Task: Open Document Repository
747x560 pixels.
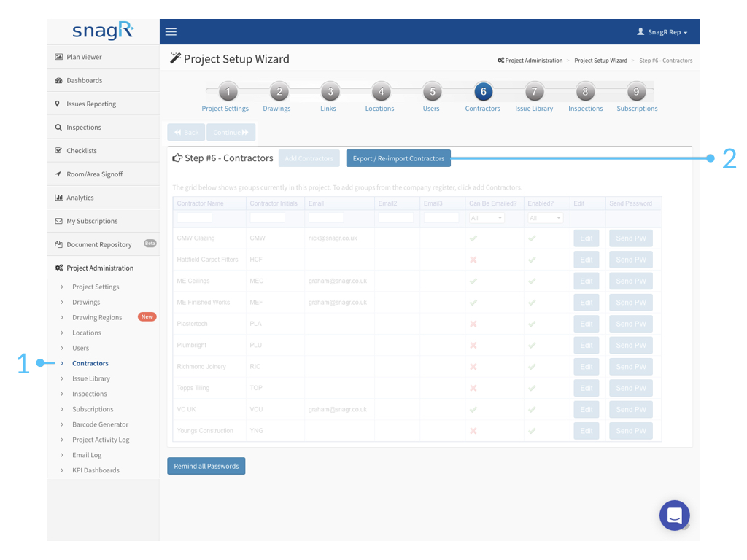Action: [104, 244]
